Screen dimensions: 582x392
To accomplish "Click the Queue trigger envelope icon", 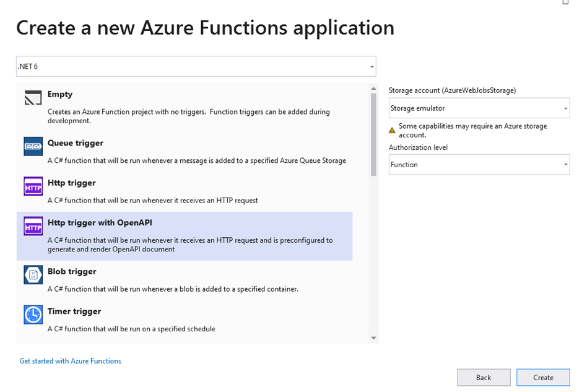I will (x=33, y=146).
